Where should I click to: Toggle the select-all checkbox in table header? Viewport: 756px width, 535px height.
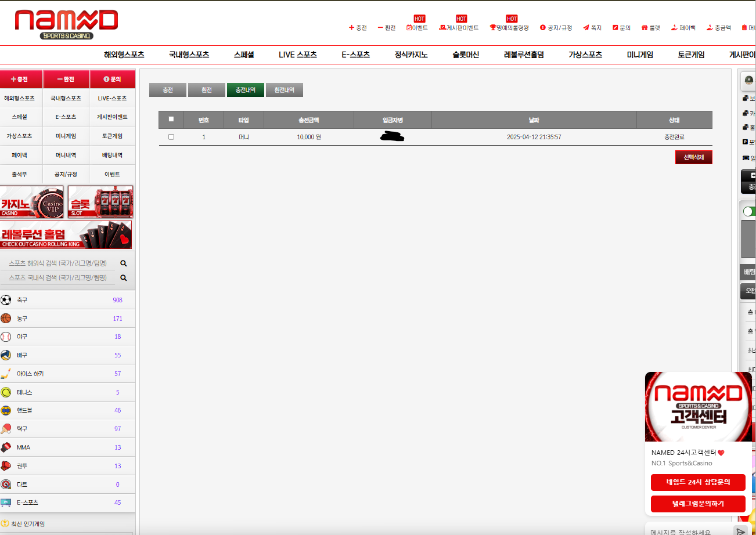(171, 119)
